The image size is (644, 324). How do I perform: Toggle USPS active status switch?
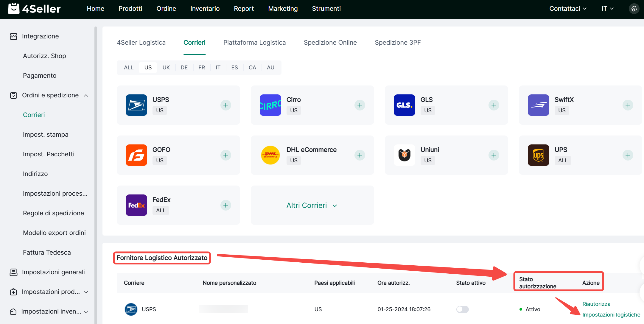pos(462,309)
